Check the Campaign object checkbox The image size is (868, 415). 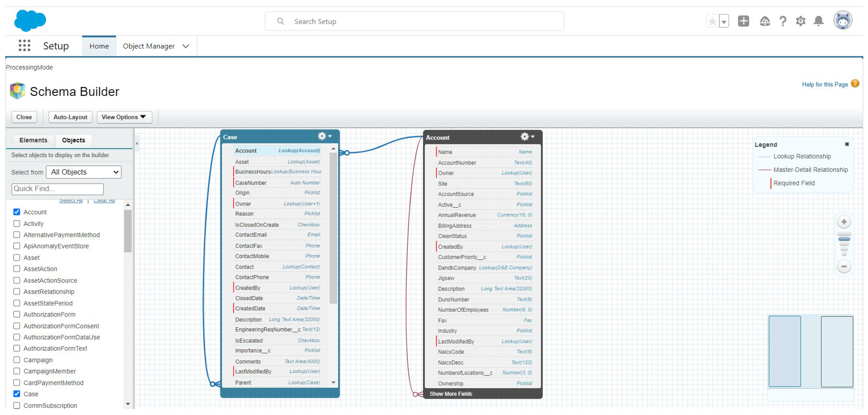point(17,360)
